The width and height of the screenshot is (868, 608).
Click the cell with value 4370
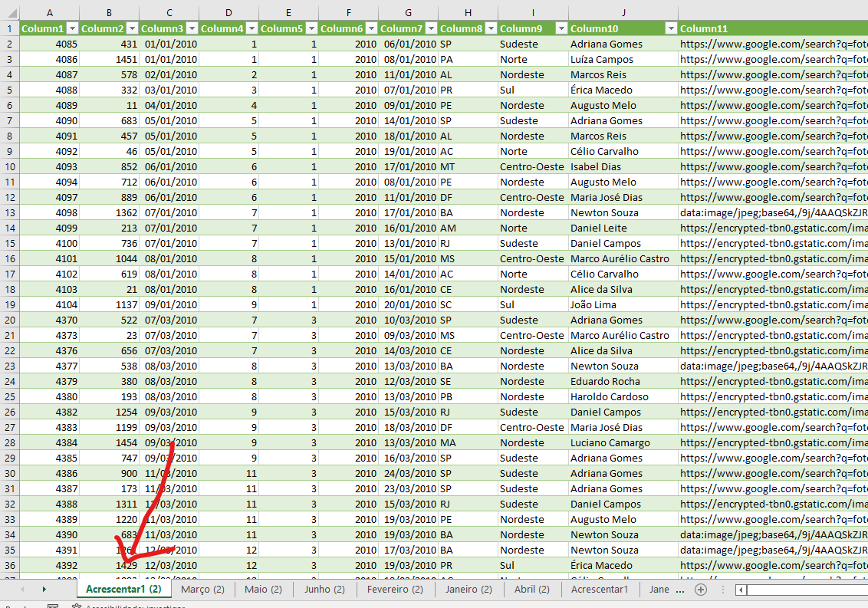tap(49, 320)
